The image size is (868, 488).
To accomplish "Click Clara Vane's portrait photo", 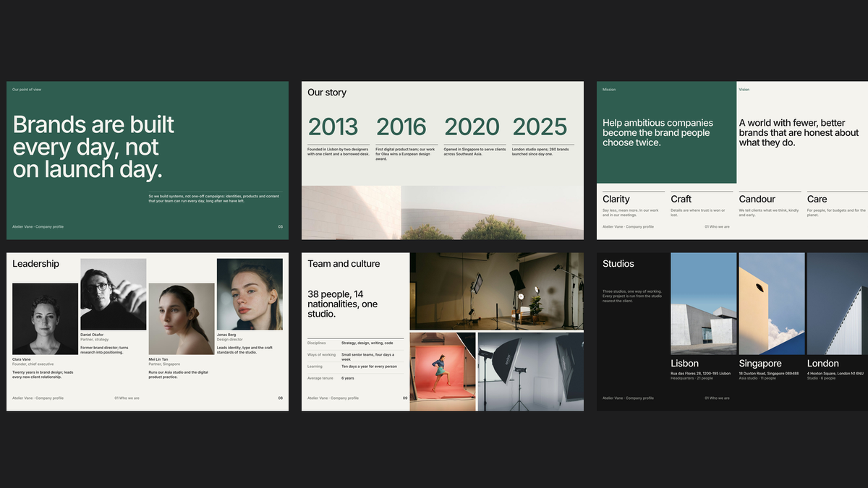I will [45, 319].
